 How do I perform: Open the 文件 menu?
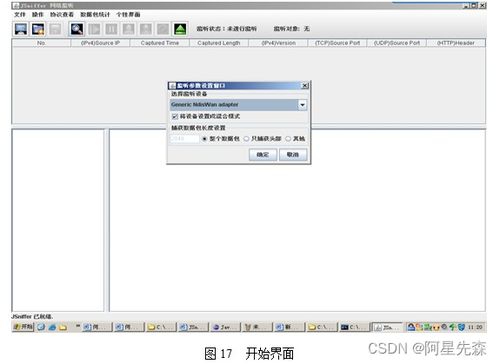pyautogui.click(x=20, y=14)
